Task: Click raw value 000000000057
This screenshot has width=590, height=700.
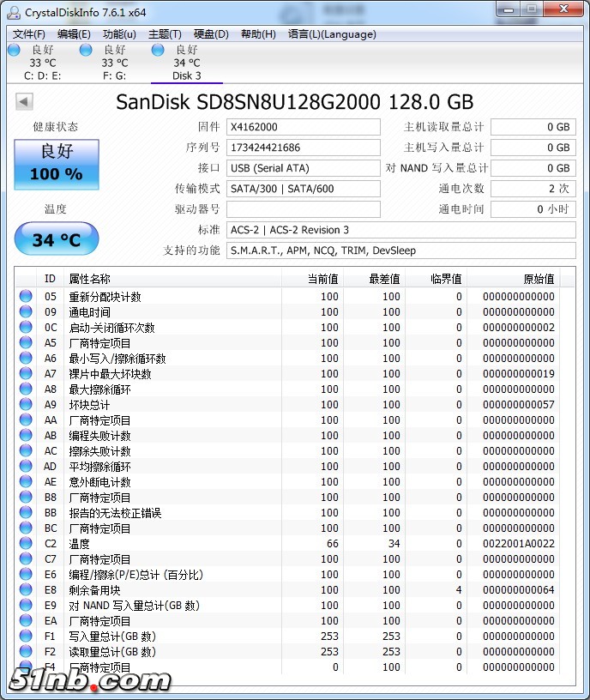Action: [519, 404]
